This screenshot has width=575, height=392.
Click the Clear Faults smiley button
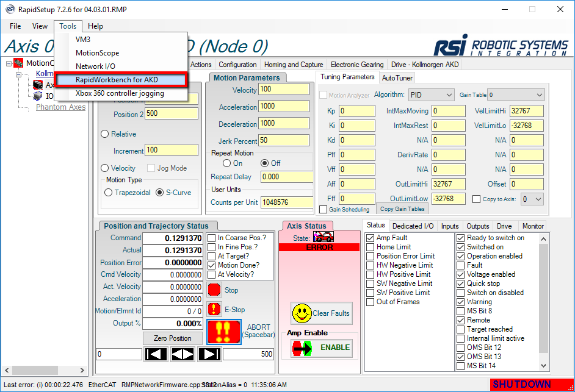[x=322, y=313]
